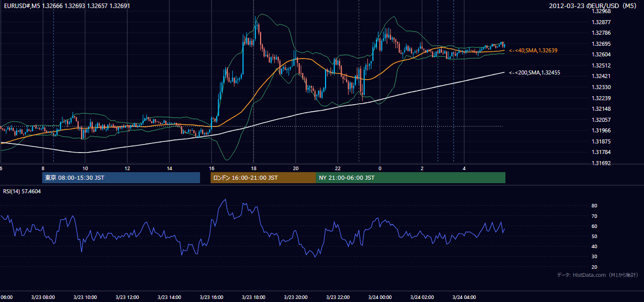Image resolution: width=644 pixels, height=302 pixels.
Task: Click the 3/23 14:00 time label
Action: click(169, 297)
